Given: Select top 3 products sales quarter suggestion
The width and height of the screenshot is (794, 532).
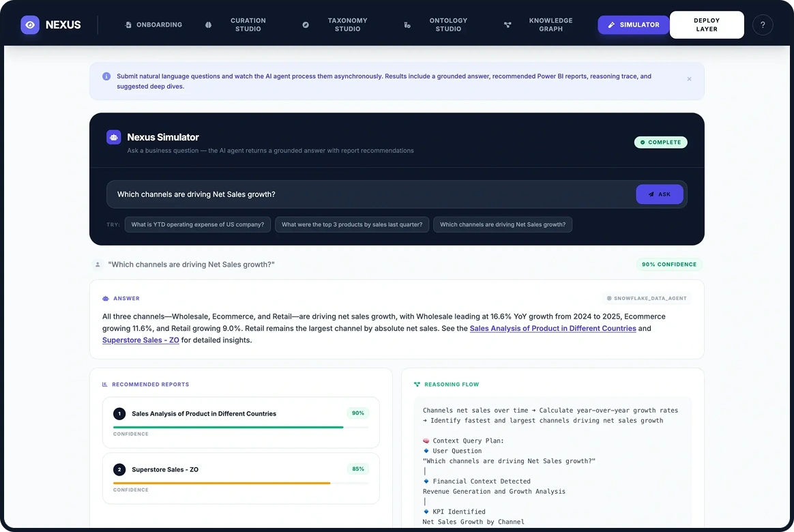Looking at the screenshot, I should pos(352,224).
